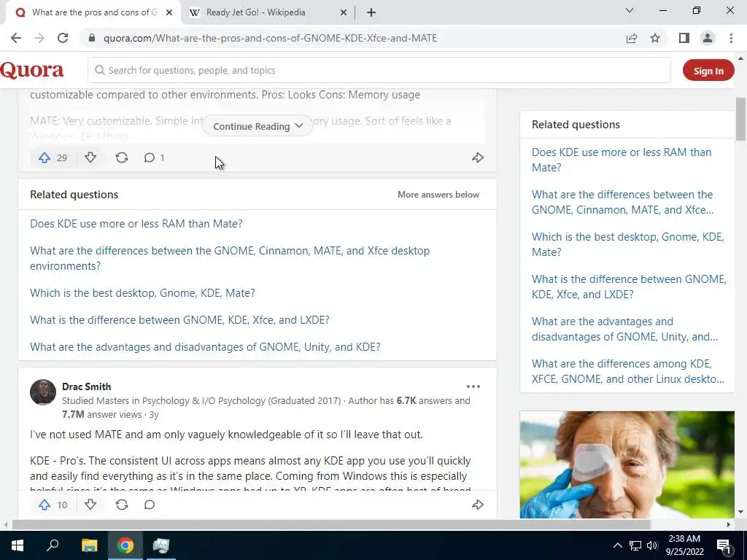Open the tab search chevron
Viewport: 747px width, 560px height.
click(630, 10)
